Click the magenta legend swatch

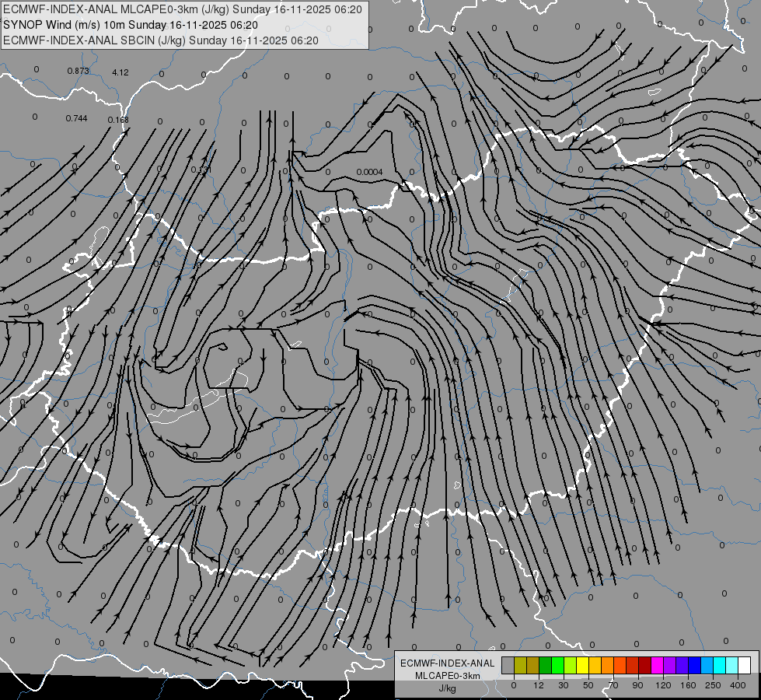(657, 665)
